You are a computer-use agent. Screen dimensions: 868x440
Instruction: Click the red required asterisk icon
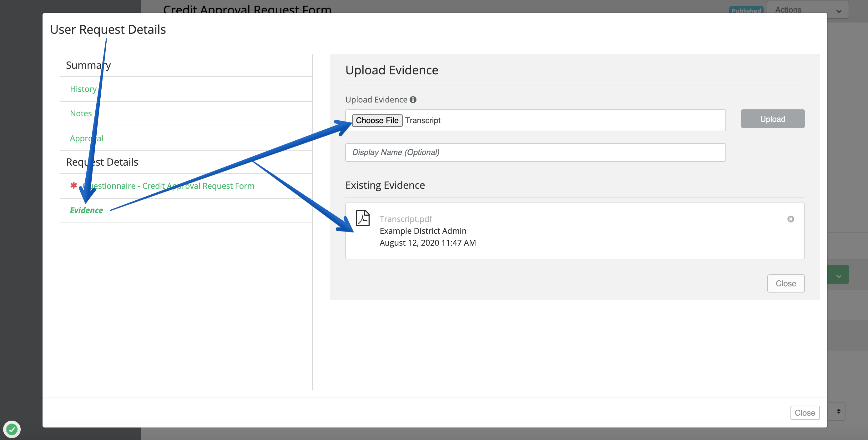pyautogui.click(x=73, y=185)
